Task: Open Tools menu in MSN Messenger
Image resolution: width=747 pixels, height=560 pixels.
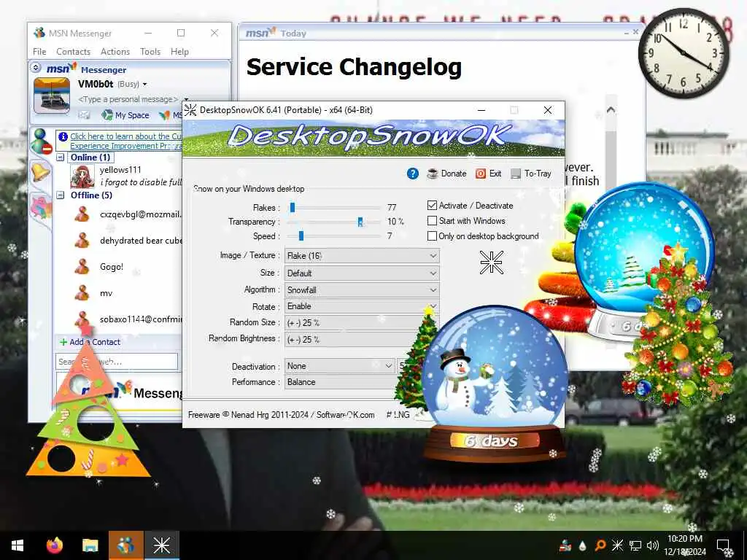Action: coord(150,52)
